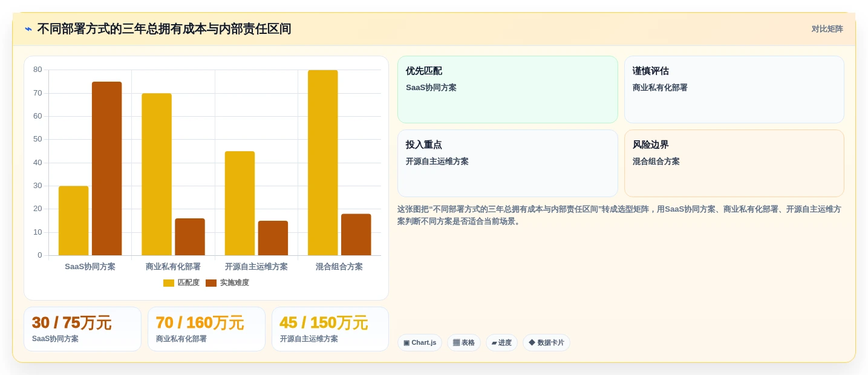Toggle the 匹配度 legend color swatch
868x375 pixels.
pyautogui.click(x=169, y=283)
